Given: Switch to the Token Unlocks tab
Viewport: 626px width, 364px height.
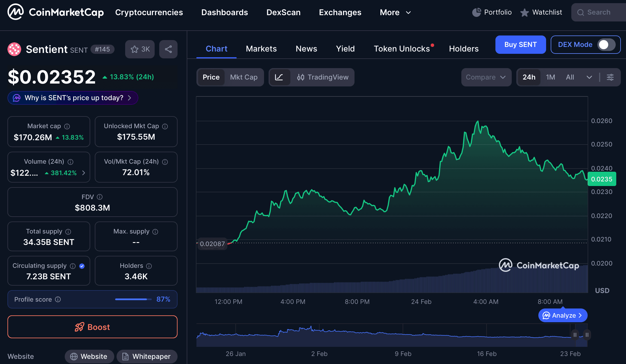Looking at the screenshot, I should [401, 49].
